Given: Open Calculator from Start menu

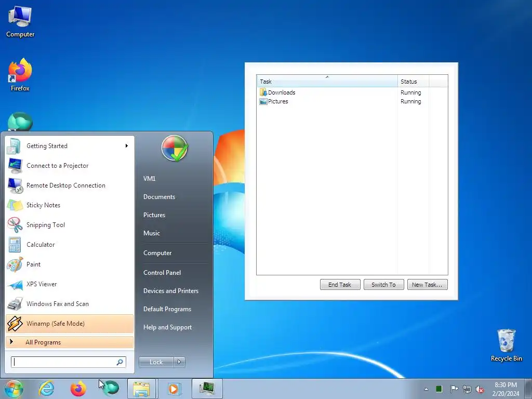Looking at the screenshot, I should coord(70,244).
